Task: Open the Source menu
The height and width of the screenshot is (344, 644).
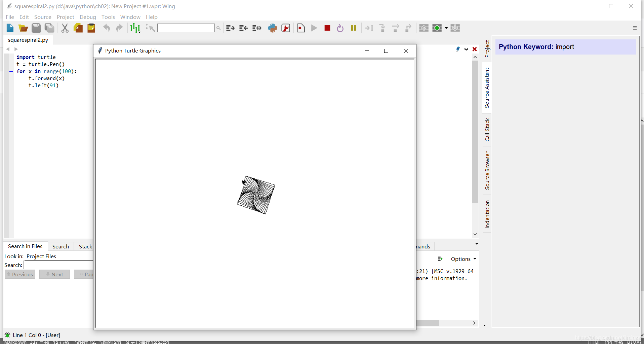Action: 43,17
